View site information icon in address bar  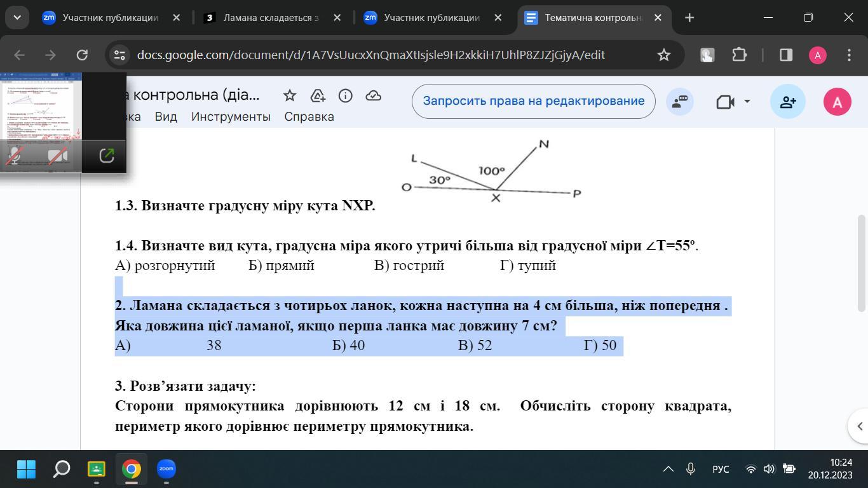(119, 55)
